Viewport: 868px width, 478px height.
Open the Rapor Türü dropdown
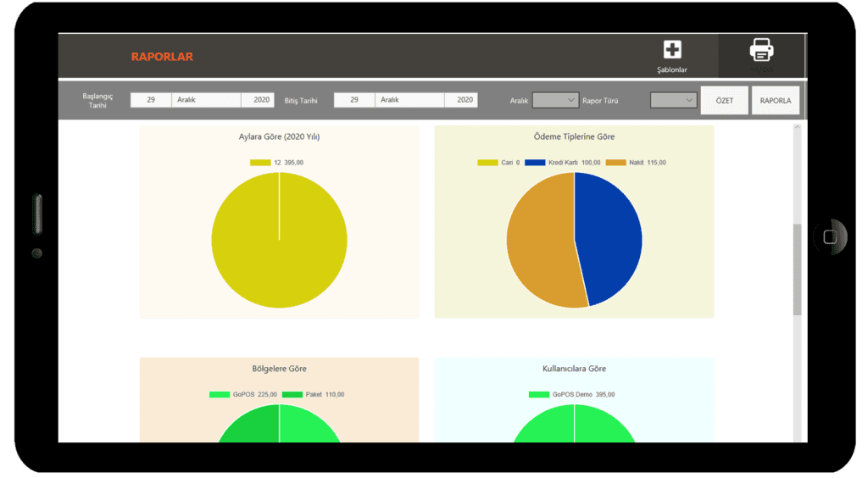[673, 100]
